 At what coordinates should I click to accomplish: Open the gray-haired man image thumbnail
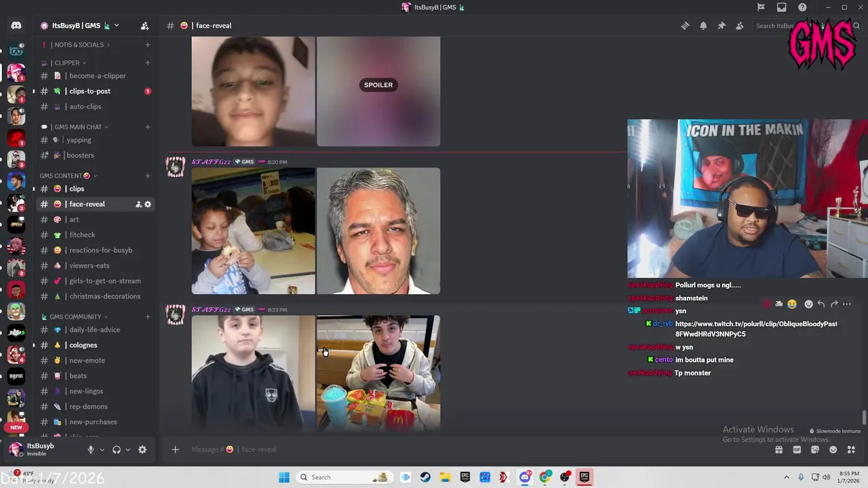click(378, 231)
